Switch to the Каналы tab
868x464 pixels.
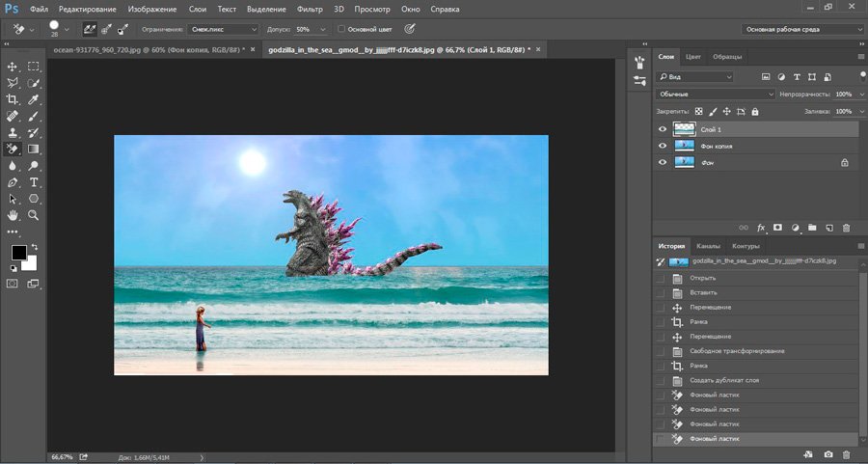(x=707, y=246)
